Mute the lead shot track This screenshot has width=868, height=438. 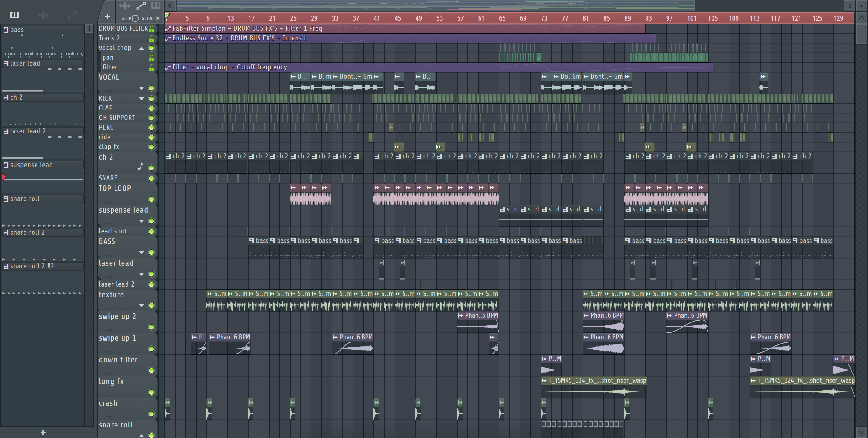tap(152, 232)
